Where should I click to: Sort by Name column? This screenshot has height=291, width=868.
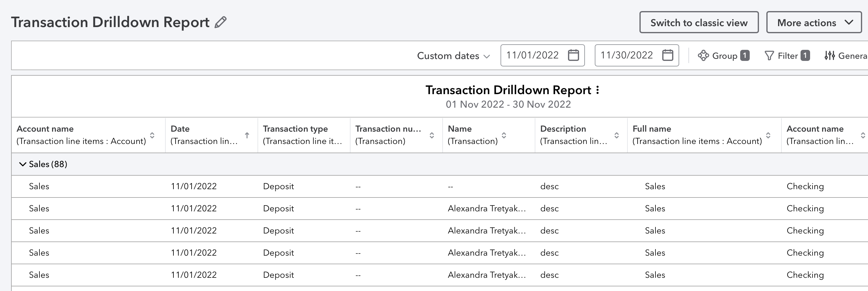pos(504,135)
